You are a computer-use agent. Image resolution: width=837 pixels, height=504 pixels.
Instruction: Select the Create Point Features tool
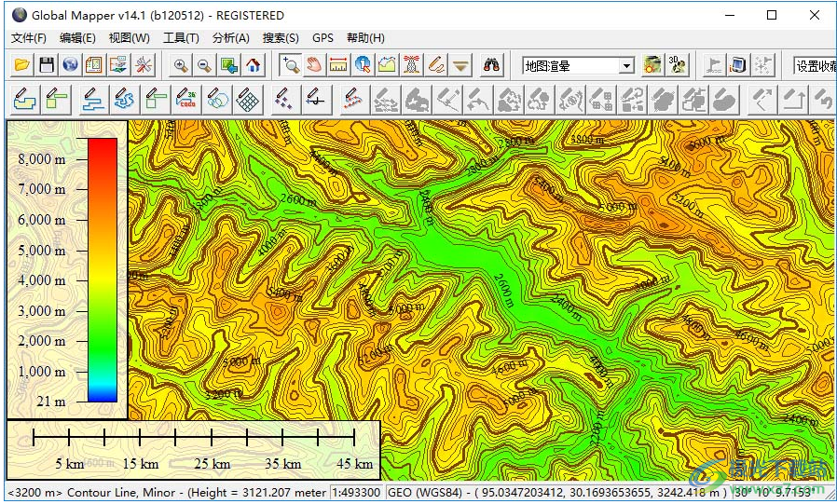tap(285, 99)
